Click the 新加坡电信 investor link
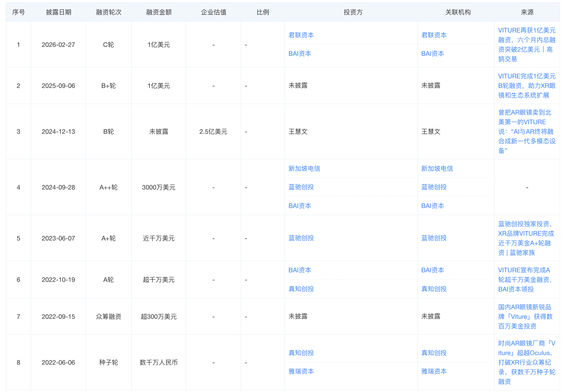This screenshot has height=392, width=565. pos(304,168)
